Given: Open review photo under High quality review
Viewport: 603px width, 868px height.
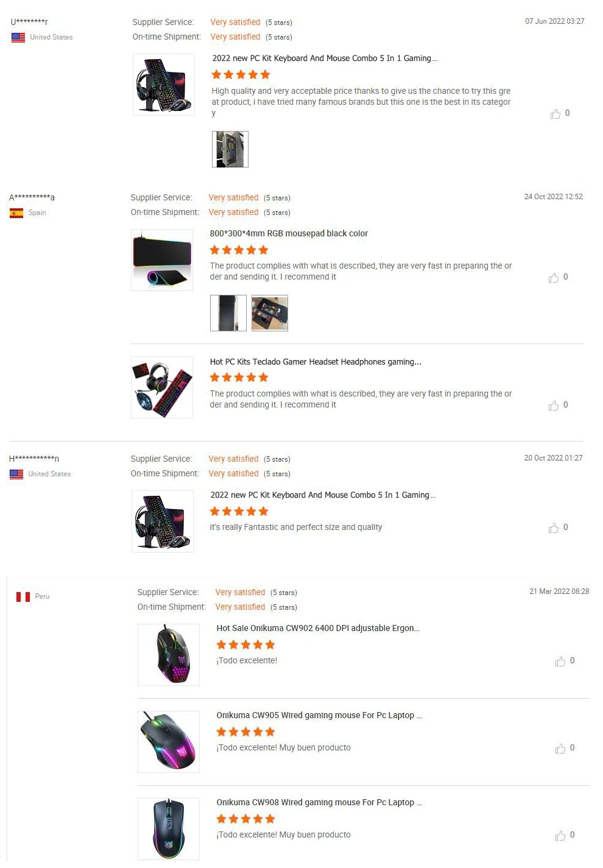Looking at the screenshot, I should click(x=230, y=149).
